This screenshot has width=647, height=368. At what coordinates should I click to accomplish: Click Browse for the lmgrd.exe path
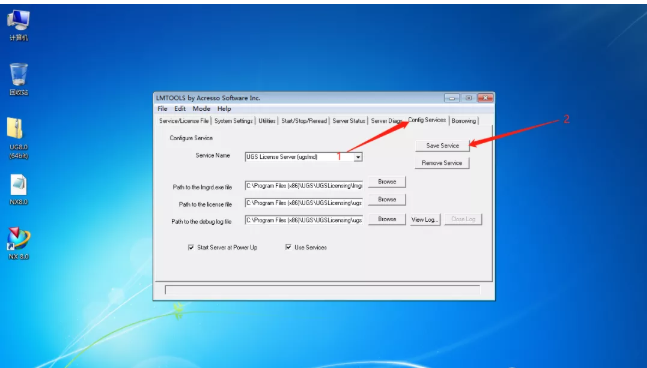pyautogui.click(x=387, y=182)
